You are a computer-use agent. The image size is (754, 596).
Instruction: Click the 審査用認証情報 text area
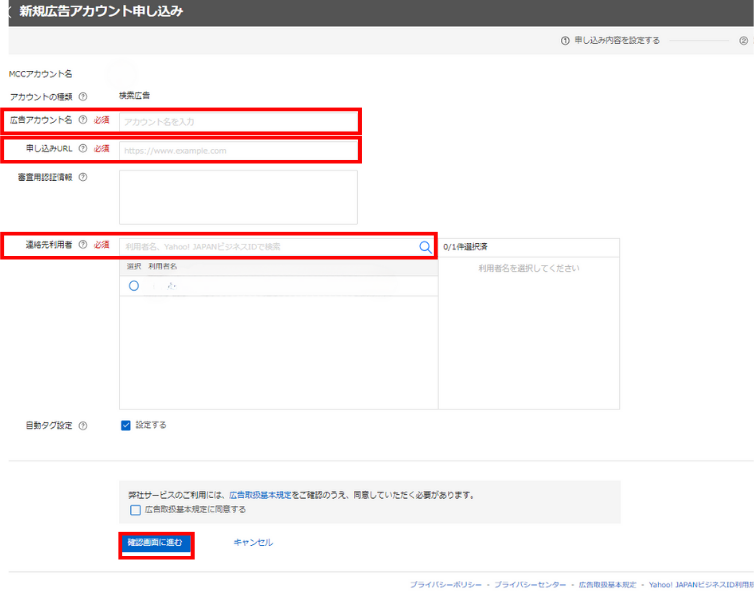pyautogui.click(x=238, y=197)
